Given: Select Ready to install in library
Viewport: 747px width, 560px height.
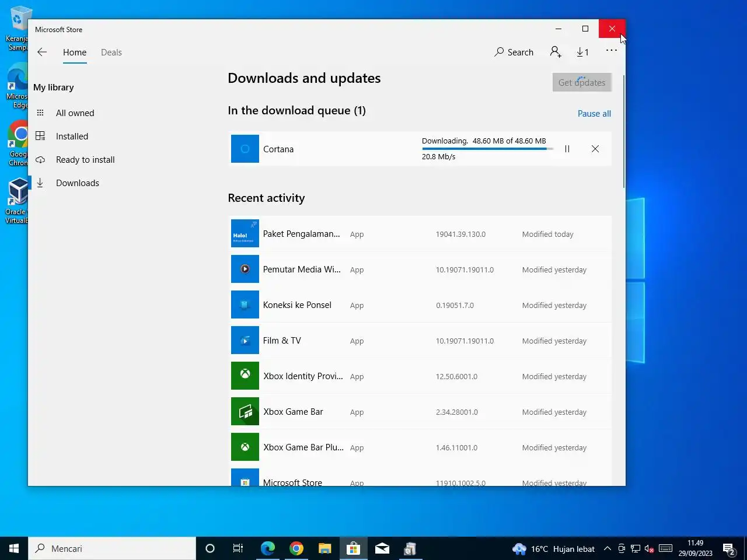Looking at the screenshot, I should pos(85,160).
